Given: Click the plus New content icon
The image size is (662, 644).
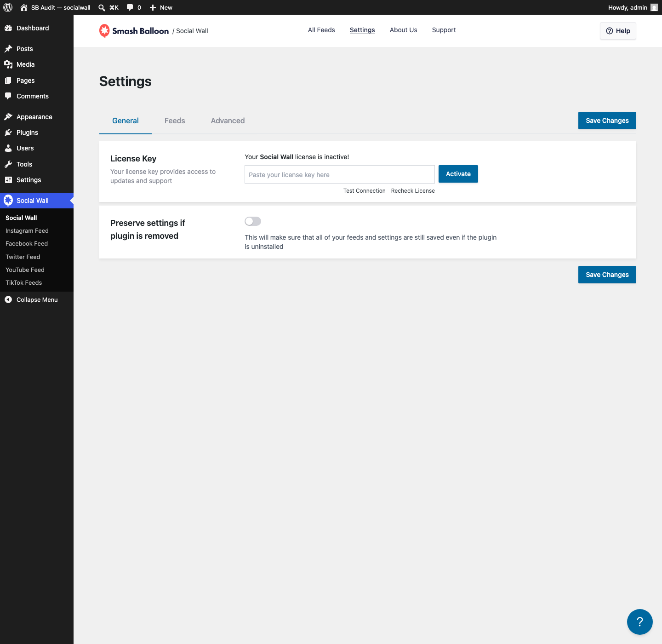Looking at the screenshot, I should click(x=153, y=7).
